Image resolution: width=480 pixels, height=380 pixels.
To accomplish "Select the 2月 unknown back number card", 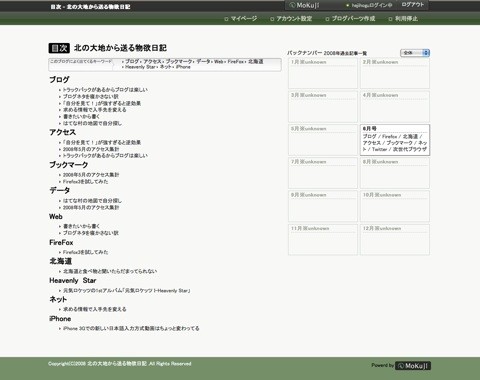I will coord(395,73).
